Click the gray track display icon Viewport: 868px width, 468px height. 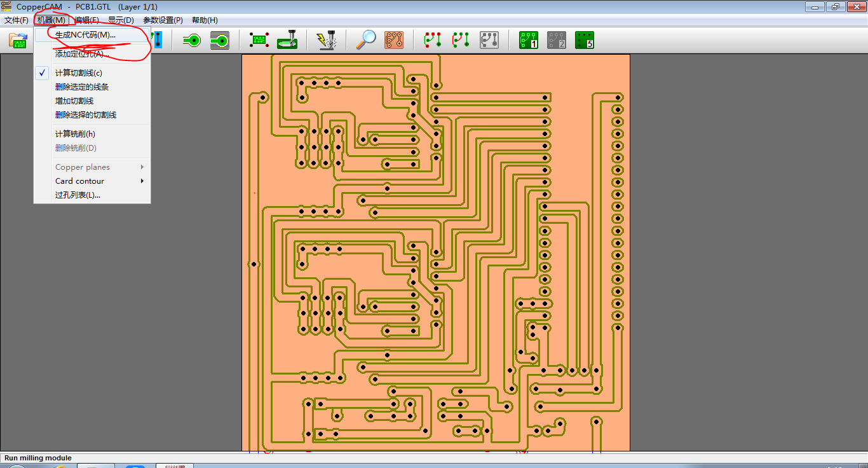point(489,41)
